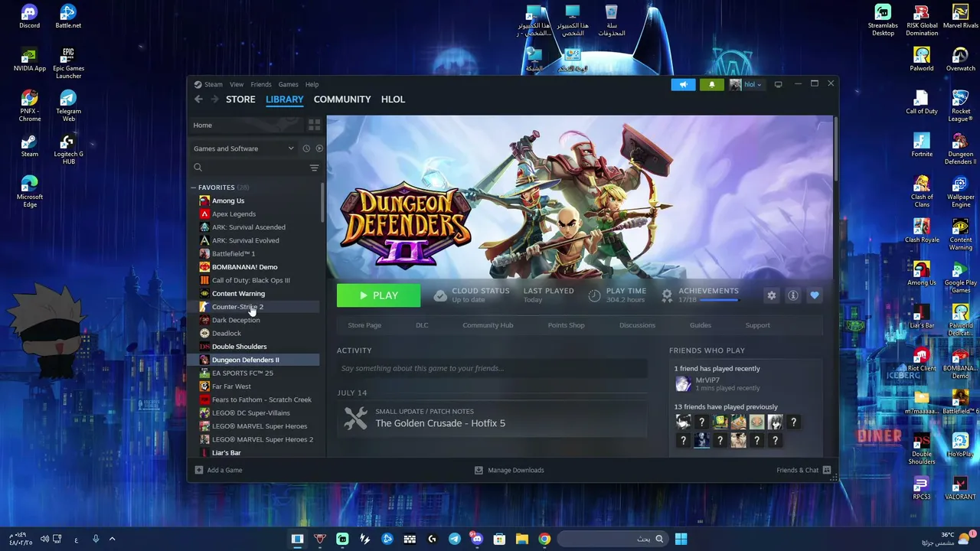Screen dimensions: 980x551
Task: Select the RPCS3 desktop icon
Action: tap(922, 489)
